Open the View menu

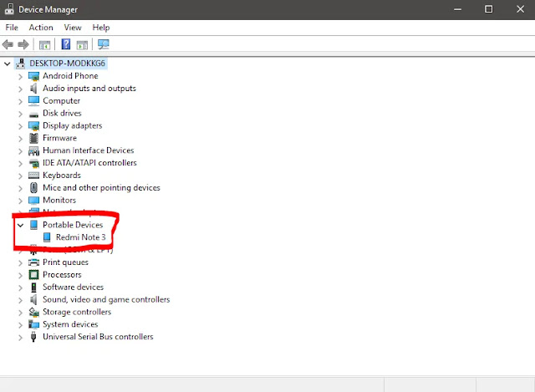(x=73, y=28)
